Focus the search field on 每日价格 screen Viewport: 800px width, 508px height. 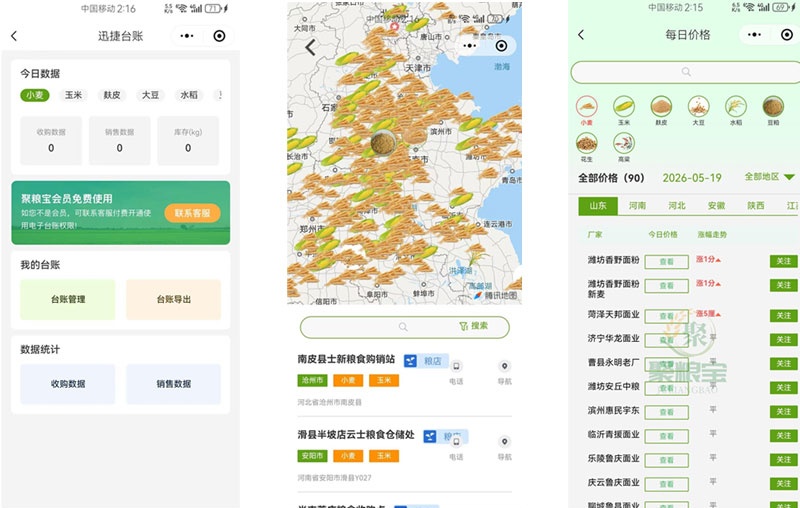pos(685,72)
